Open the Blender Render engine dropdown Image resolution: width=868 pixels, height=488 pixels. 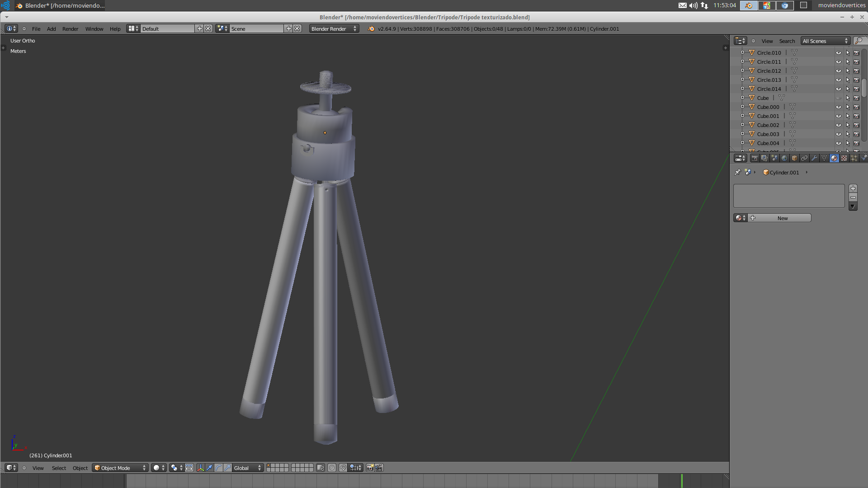[x=334, y=28]
